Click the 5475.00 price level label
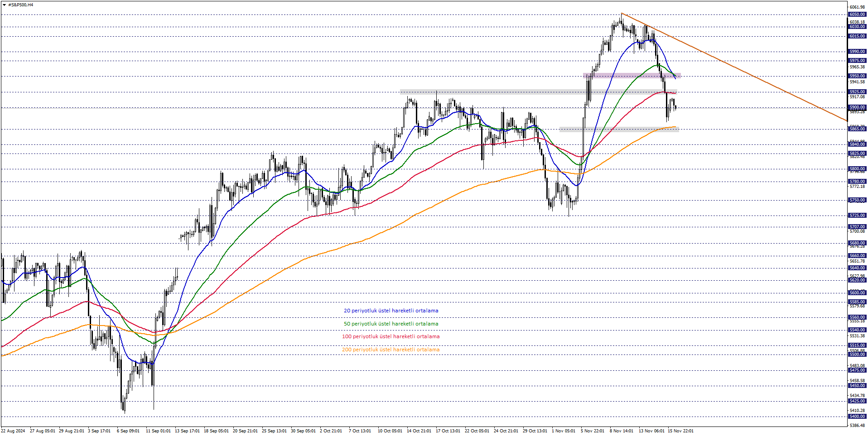Image resolution: width=868 pixels, height=436 pixels. [x=857, y=370]
